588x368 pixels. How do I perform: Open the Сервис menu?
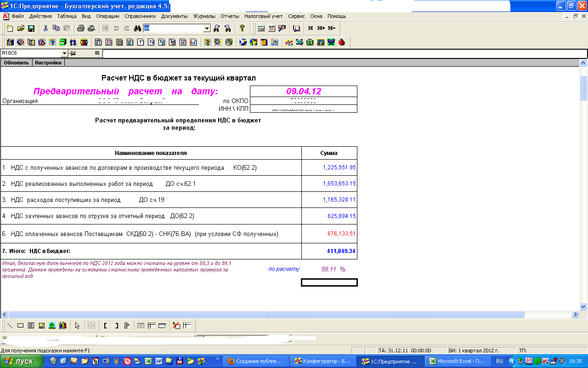coord(296,16)
